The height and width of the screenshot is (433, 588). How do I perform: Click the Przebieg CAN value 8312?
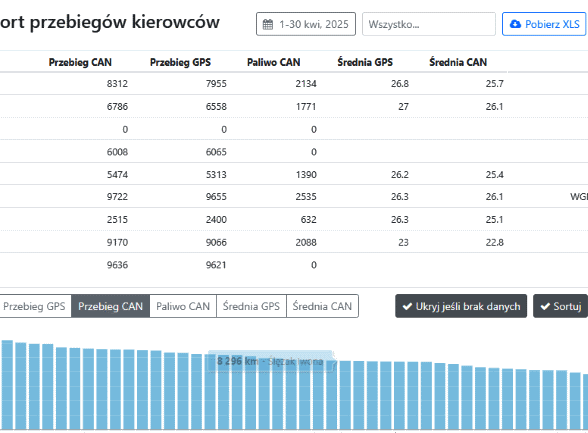point(117,84)
